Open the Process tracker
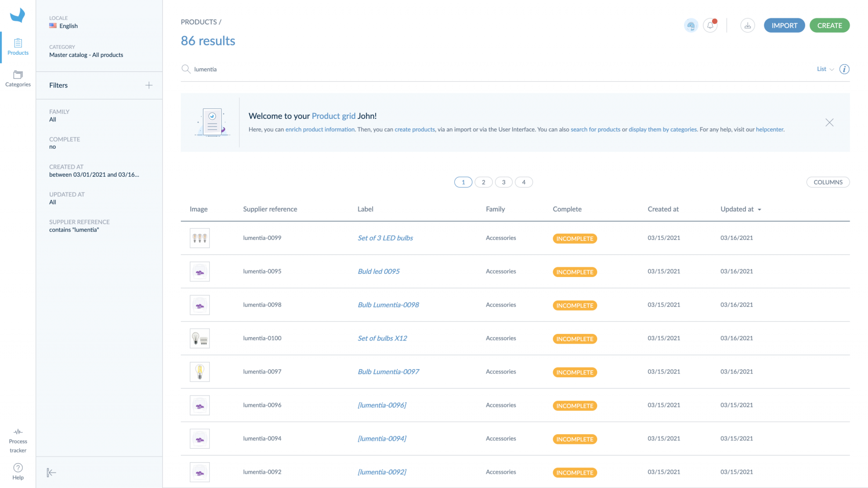868x488 pixels. [x=18, y=441]
